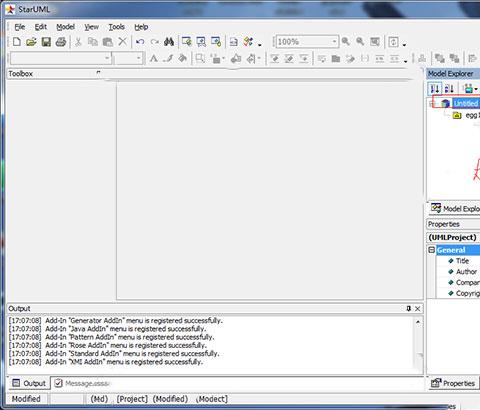This screenshot has height=410, width=480.
Task: Click the Output scrollbar up arrow
Action: click(418, 322)
